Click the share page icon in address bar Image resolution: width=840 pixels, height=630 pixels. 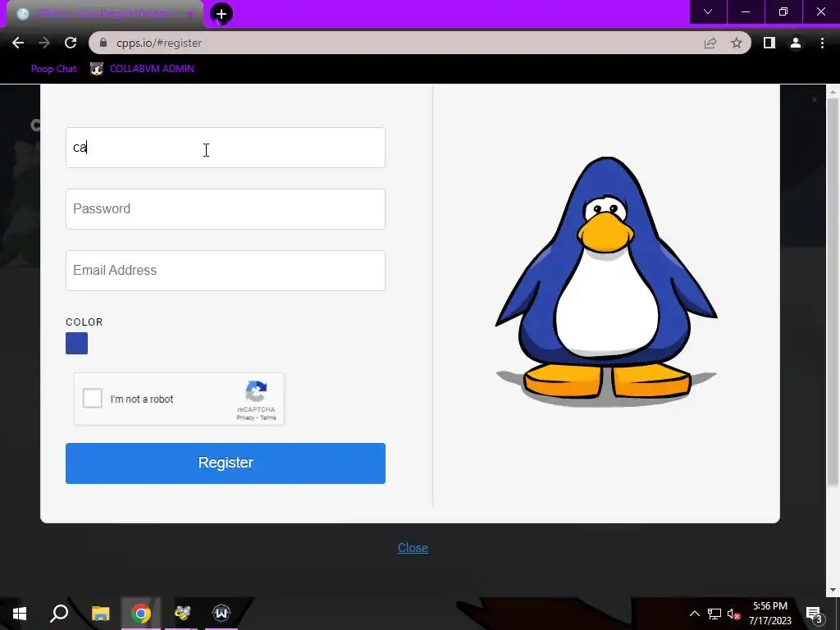point(710,43)
